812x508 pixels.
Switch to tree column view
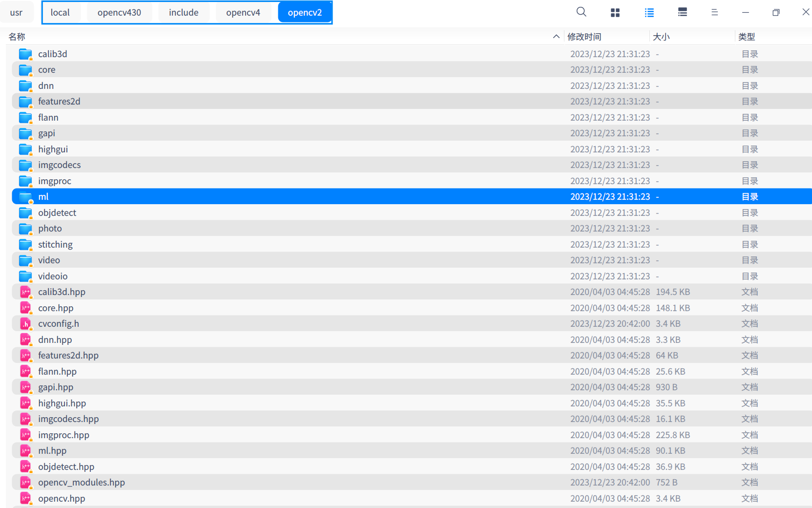(683, 13)
